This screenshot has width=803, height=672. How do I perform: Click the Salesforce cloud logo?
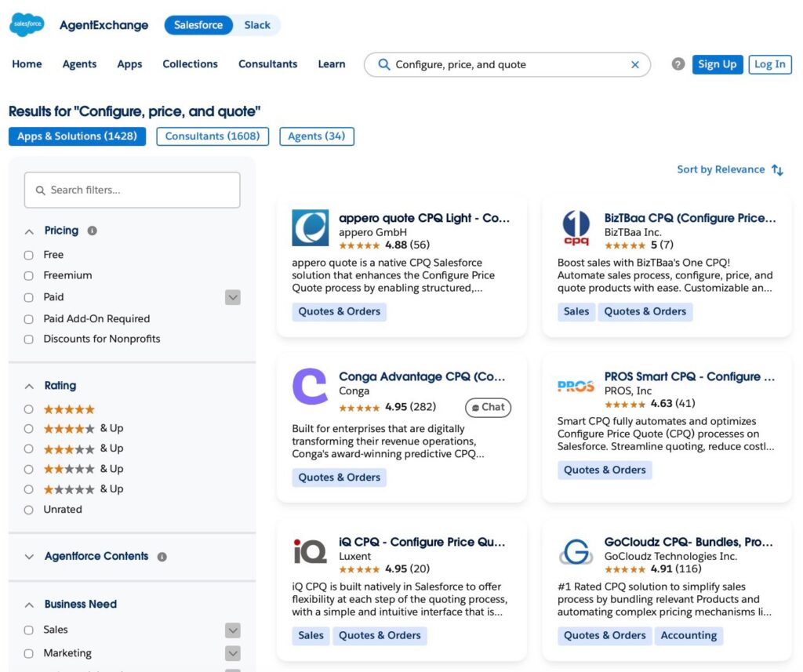tap(27, 24)
